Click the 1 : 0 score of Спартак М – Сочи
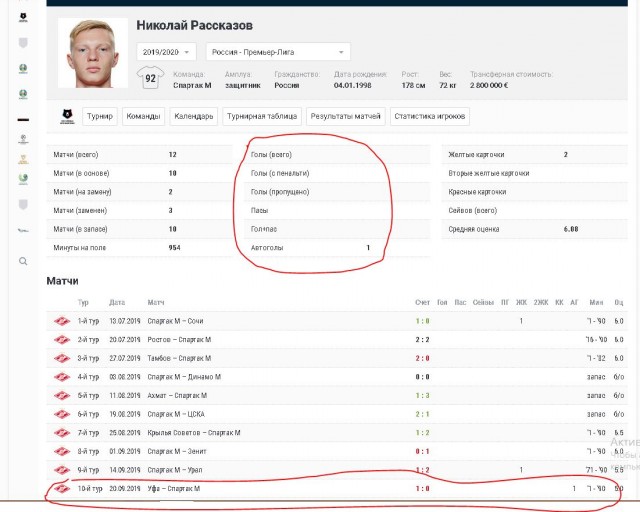Image resolution: width=640 pixels, height=512 pixels. tap(422, 321)
